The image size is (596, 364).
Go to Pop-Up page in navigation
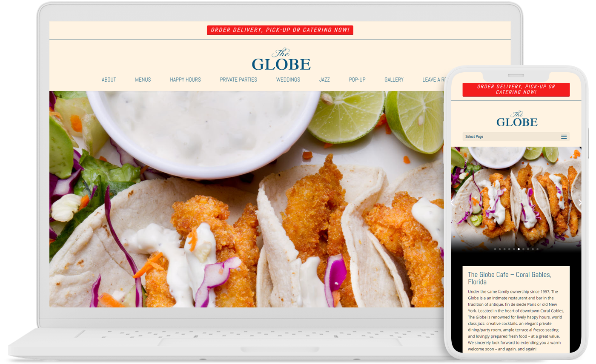357,80
